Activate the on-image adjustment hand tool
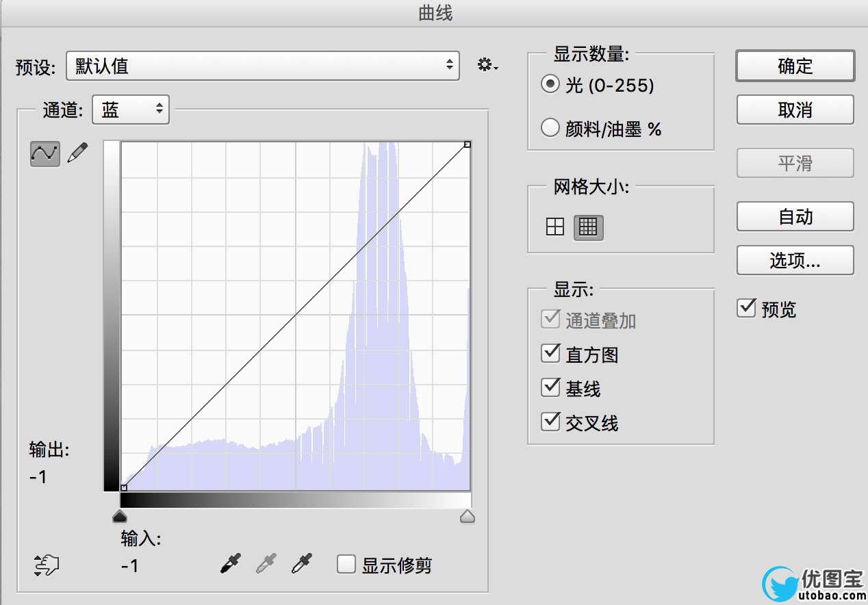 pos(46,565)
